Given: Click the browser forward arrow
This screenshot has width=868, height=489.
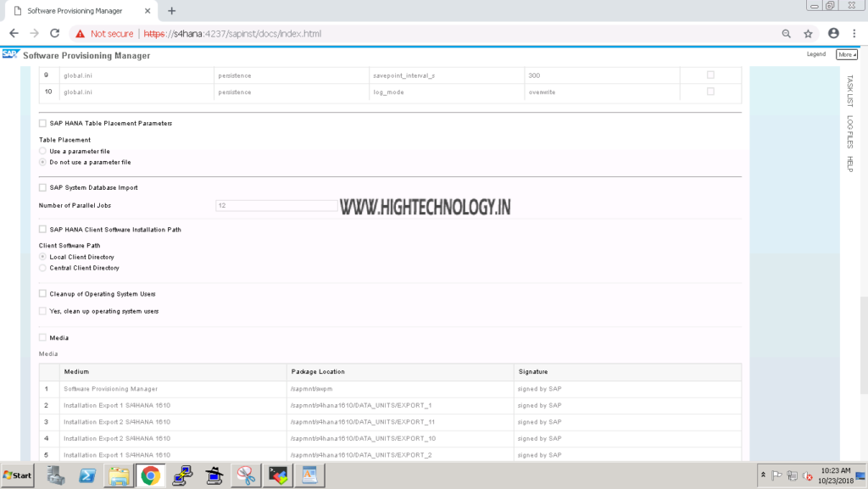Looking at the screenshot, I should point(34,34).
